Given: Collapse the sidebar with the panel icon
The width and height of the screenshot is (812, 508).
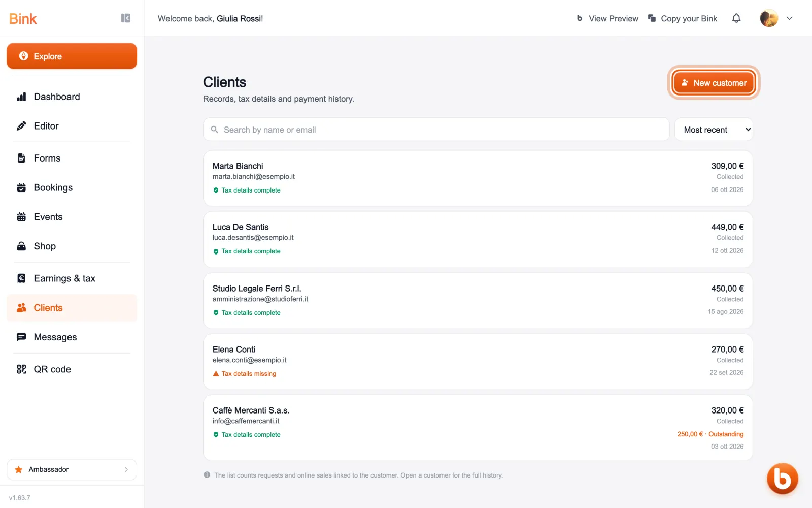Looking at the screenshot, I should pyautogui.click(x=126, y=18).
